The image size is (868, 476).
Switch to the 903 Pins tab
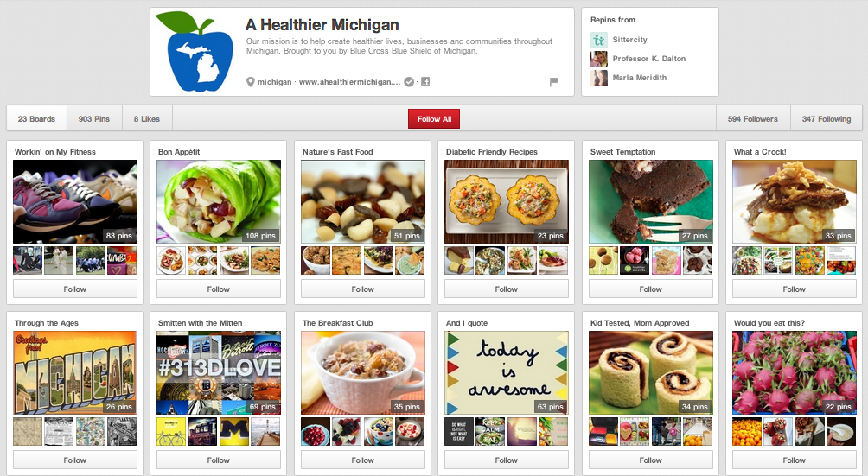tap(94, 119)
